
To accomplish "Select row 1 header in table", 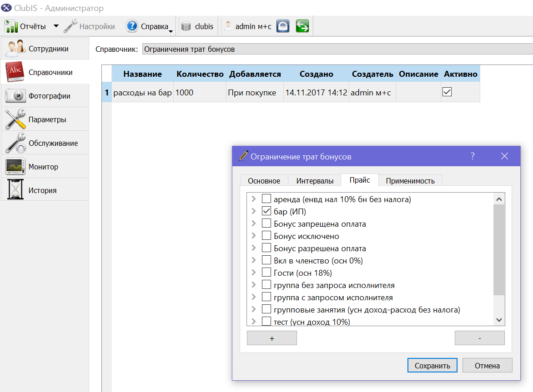I will (107, 92).
